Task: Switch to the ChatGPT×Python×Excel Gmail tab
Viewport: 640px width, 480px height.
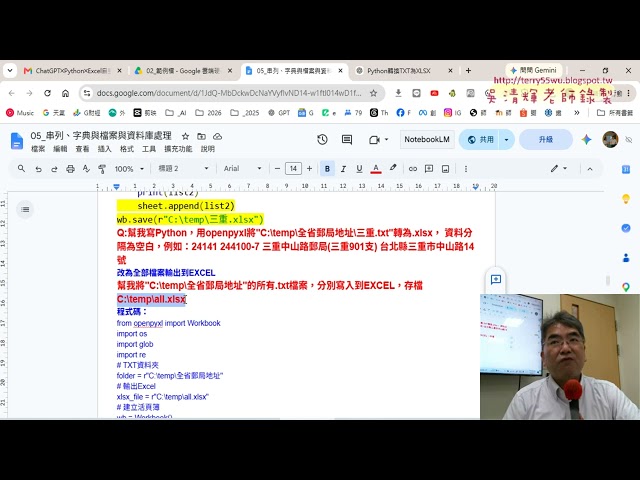Action: [73, 71]
